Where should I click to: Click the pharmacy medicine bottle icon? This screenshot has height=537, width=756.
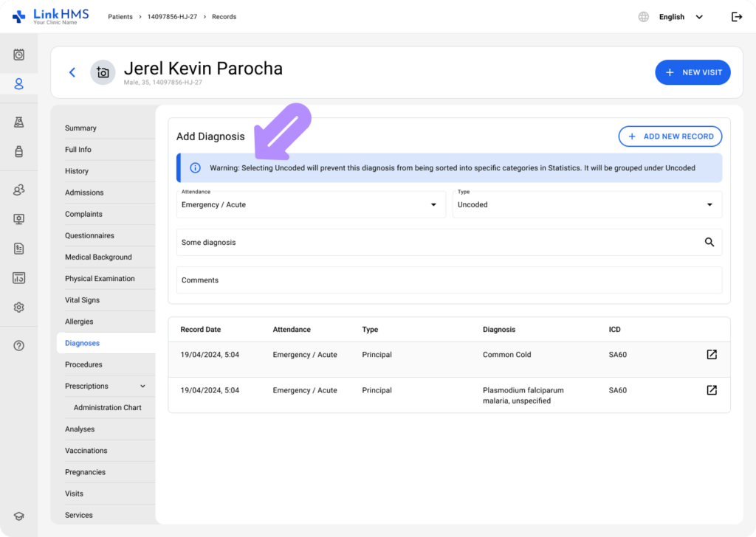tap(18, 151)
